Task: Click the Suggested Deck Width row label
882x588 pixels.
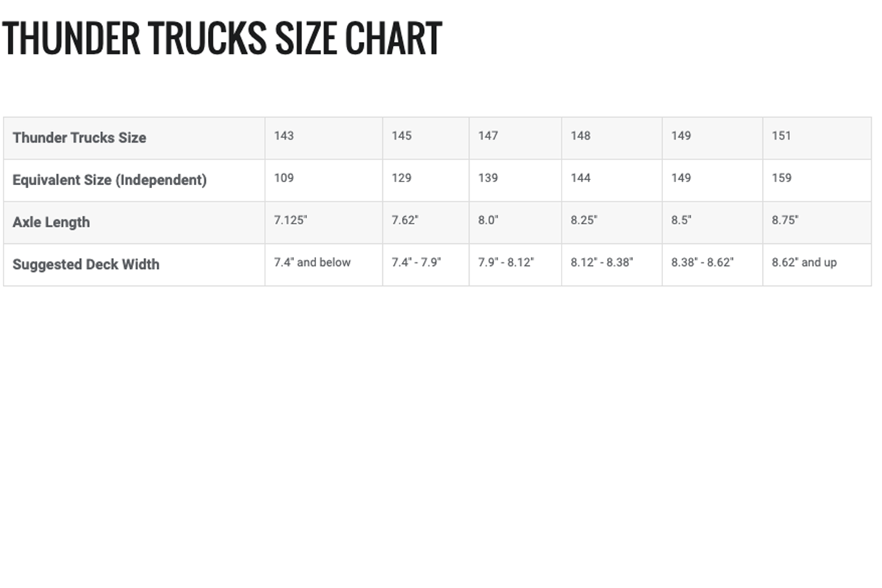Action: coord(86,264)
